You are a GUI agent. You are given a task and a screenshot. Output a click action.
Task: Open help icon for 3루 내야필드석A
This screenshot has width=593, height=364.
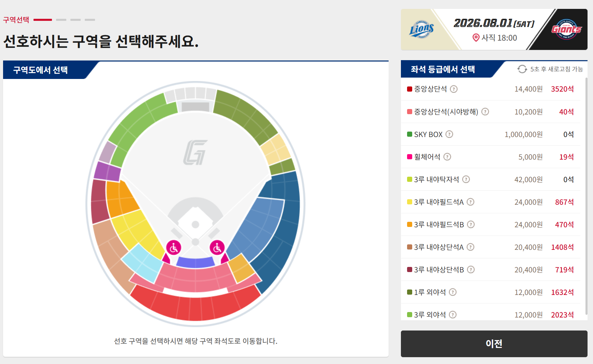tap(470, 202)
